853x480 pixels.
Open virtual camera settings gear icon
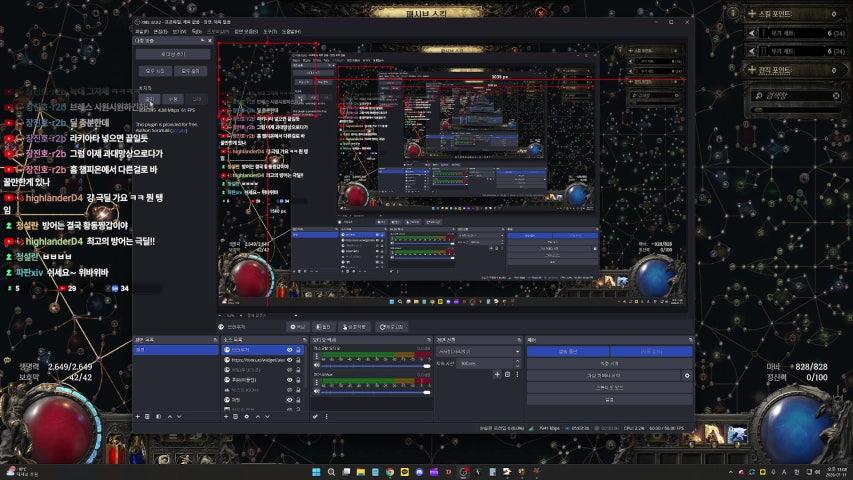(687, 376)
